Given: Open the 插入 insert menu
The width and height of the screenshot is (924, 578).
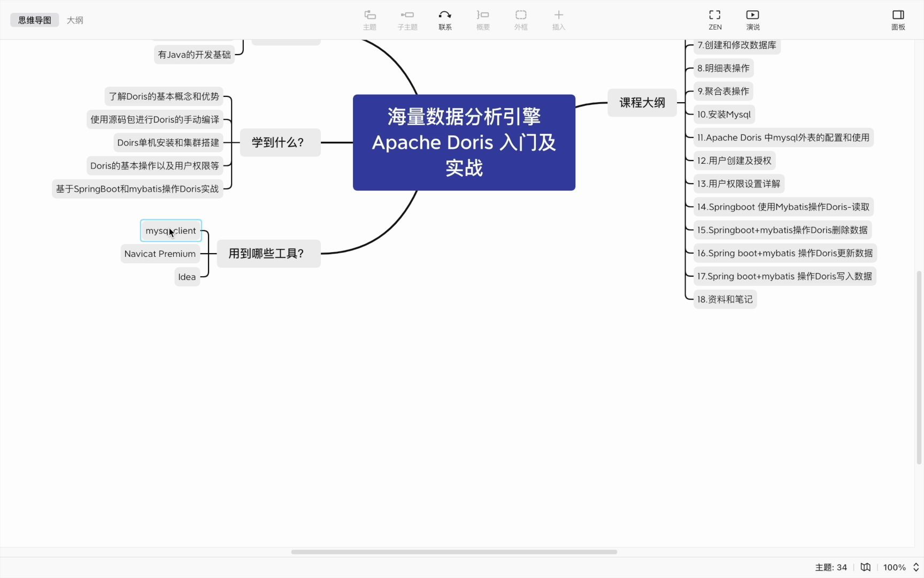Looking at the screenshot, I should coord(558,20).
